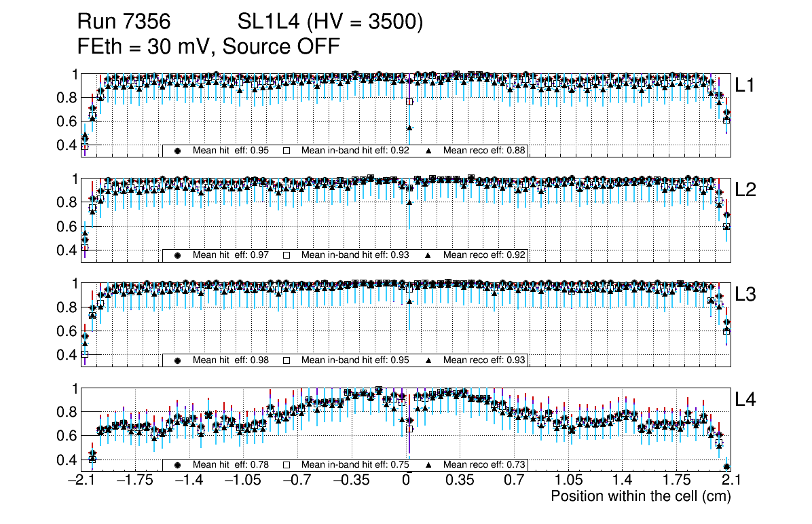
Task: Click the open square marker in L2 legend
Action: click(x=287, y=255)
